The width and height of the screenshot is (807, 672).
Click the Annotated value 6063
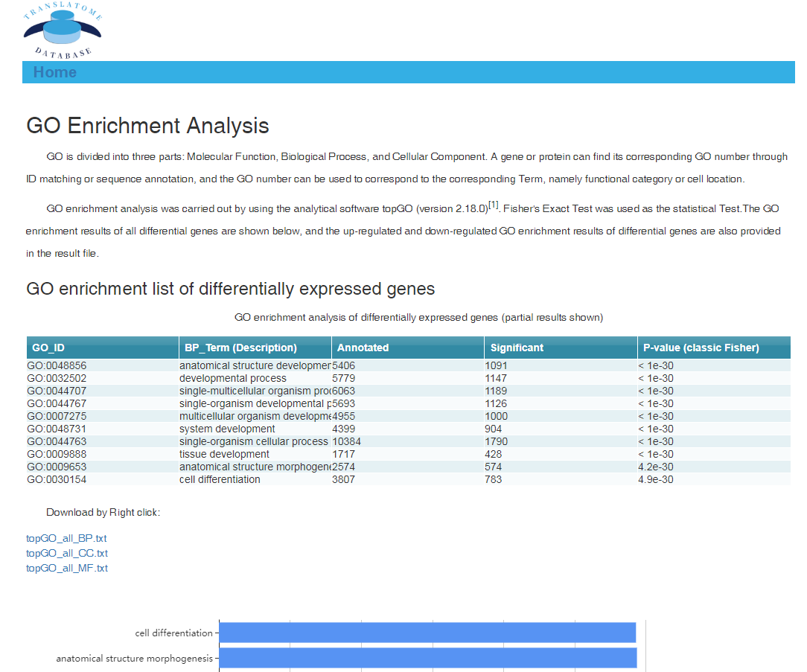[344, 391]
